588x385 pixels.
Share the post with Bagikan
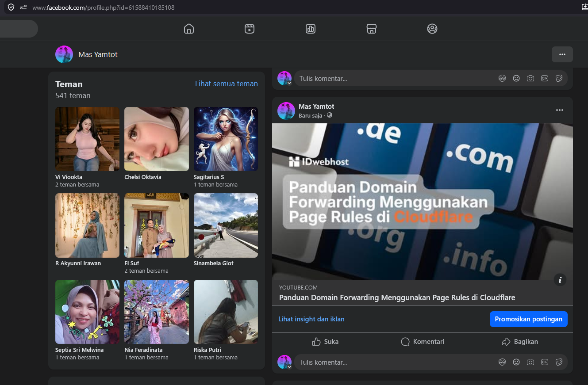pyautogui.click(x=520, y=342)
